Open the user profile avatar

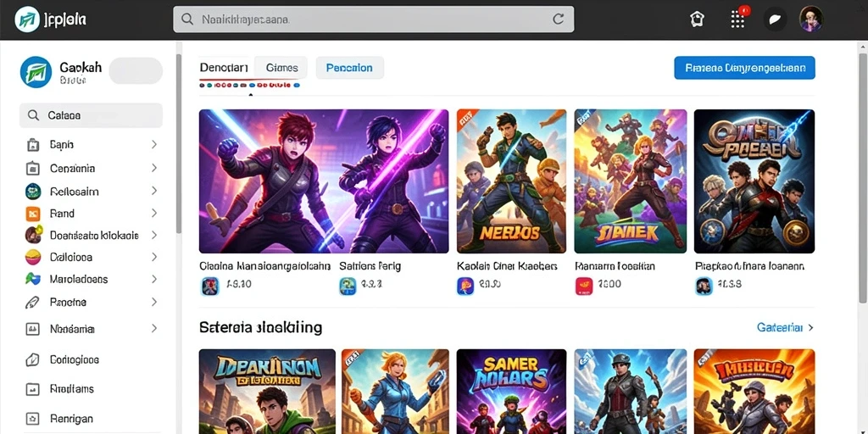coord(811,19)
